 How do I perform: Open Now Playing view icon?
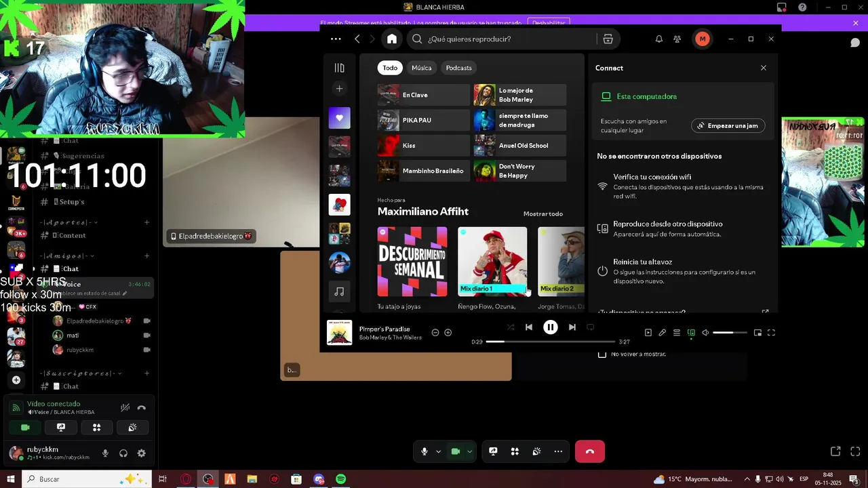point(648,333)
